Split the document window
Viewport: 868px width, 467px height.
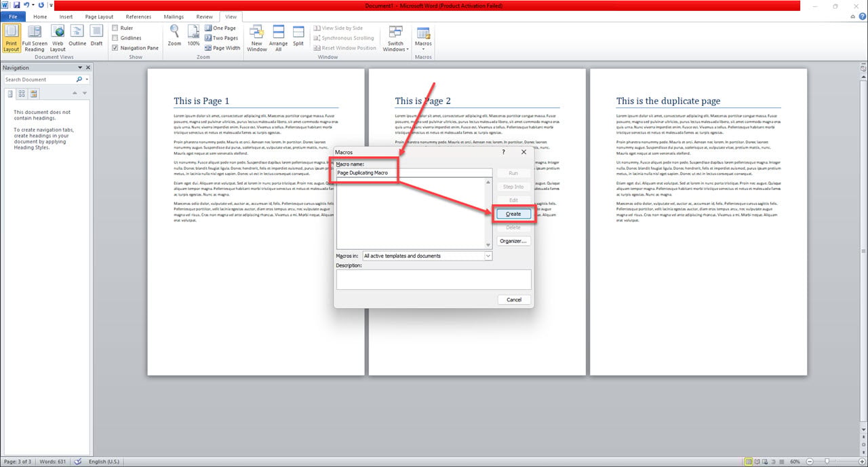298,38
